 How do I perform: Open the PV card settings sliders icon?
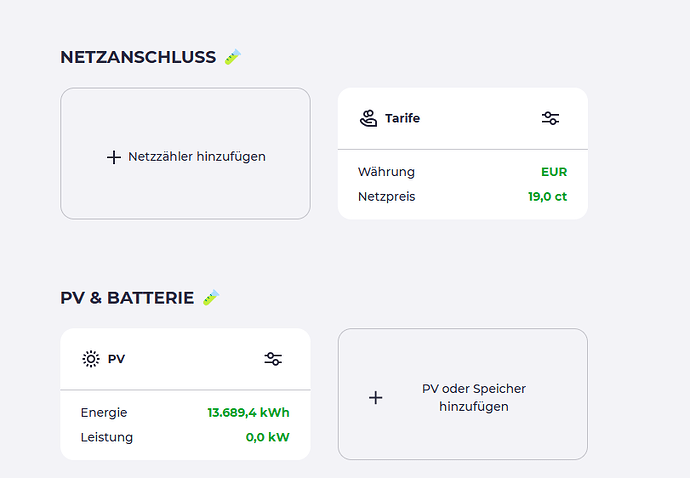[273, 359]
